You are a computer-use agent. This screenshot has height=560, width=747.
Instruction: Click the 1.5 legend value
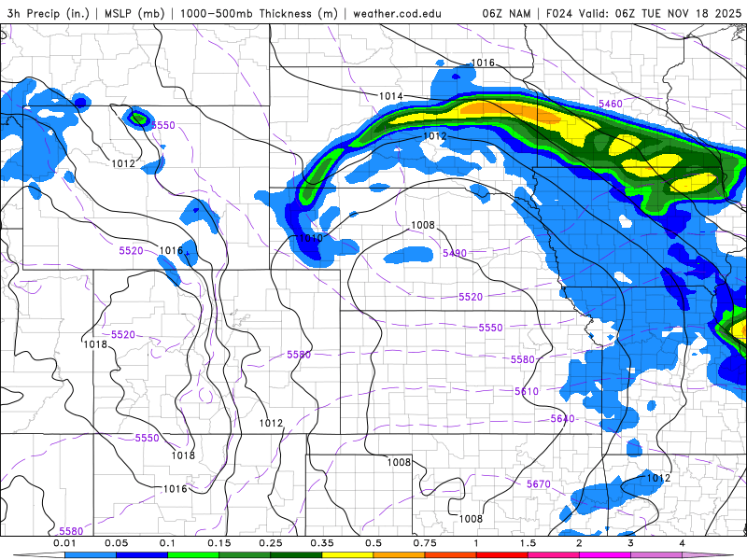coord(528,543)
